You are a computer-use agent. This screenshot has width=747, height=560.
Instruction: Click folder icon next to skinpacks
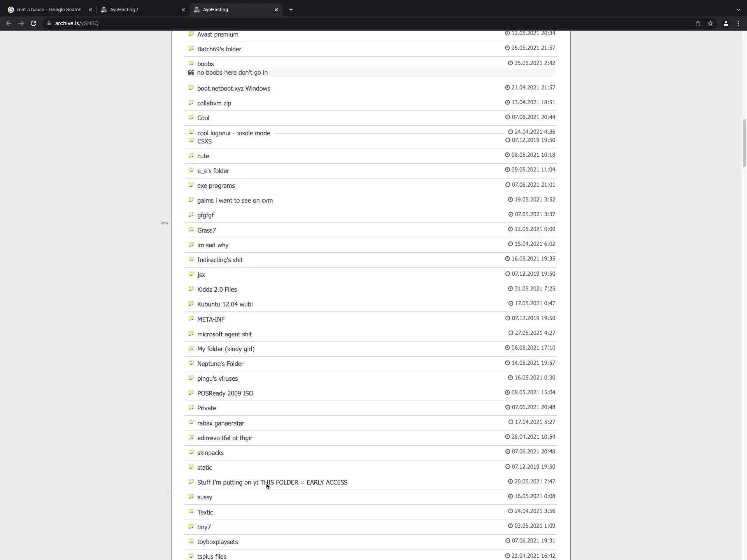tap(191, 452)
